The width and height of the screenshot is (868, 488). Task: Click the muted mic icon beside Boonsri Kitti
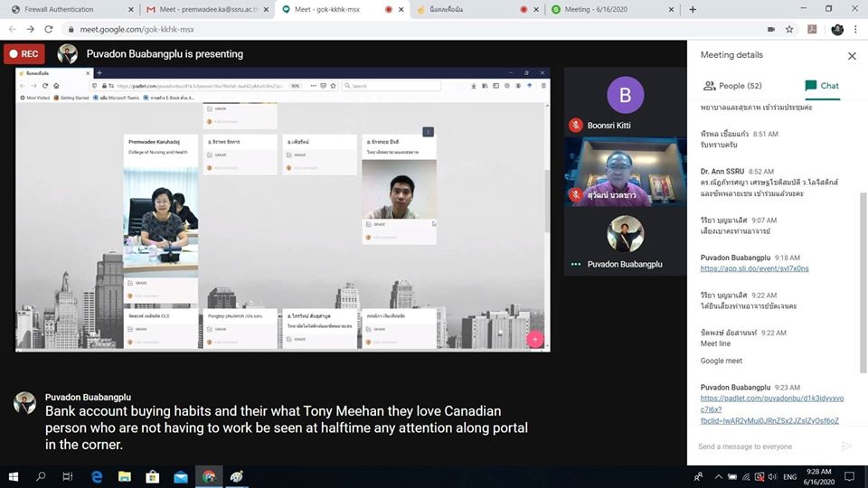pyautogui.click(x=575, y=125)
